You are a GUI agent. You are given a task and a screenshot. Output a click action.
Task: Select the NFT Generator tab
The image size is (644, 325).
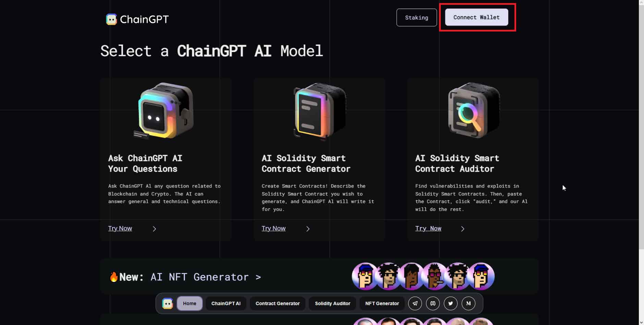pos(381,303)
